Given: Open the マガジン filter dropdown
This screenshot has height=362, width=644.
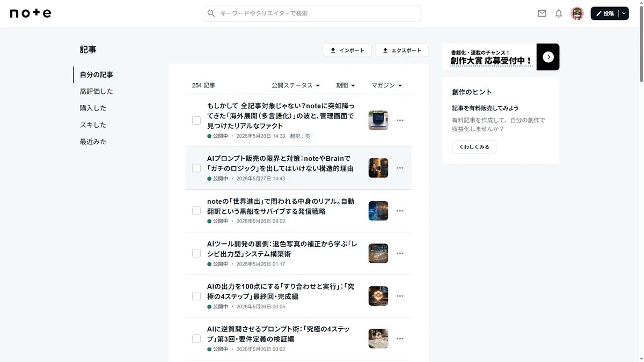Looking at the screenshot, I should click(386, 85).
